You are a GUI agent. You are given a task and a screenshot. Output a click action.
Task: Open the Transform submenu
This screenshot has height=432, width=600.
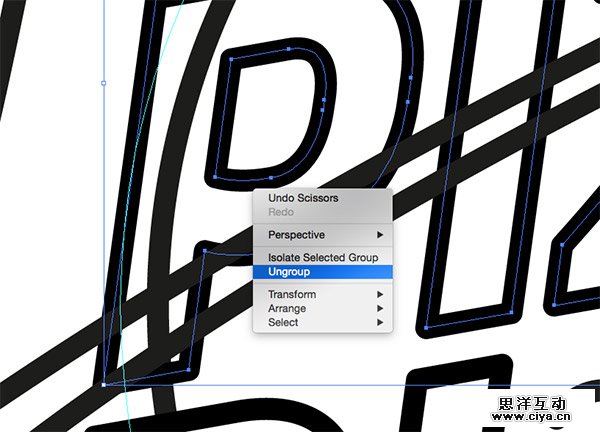point(323,294)
